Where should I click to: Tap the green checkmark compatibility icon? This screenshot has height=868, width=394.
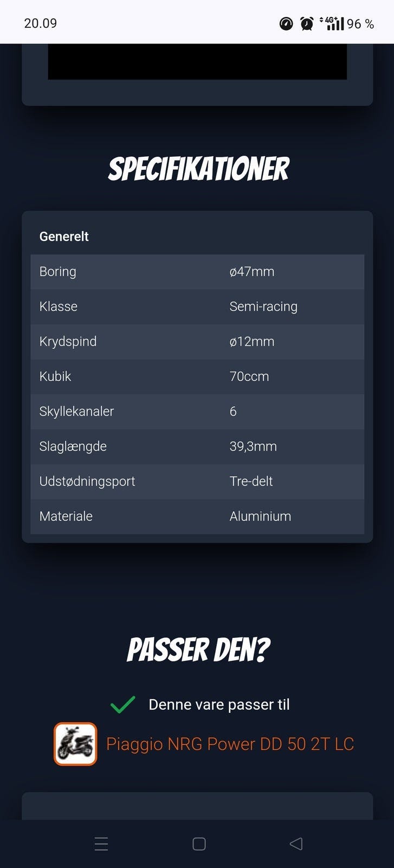(x=123, y=704)
